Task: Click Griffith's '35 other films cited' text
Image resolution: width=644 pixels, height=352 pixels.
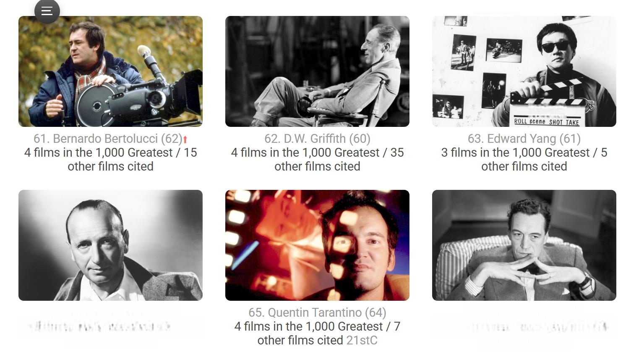Action: pyautogui.click(x=339, y=160)
